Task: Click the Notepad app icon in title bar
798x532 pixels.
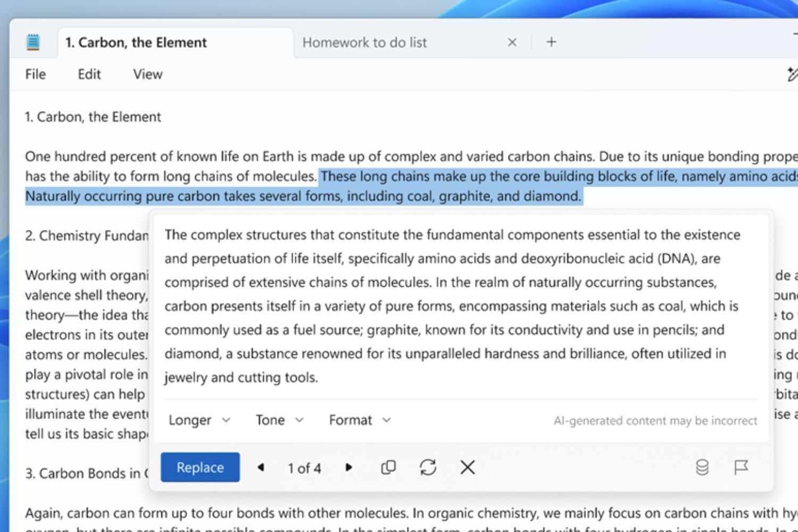Action: [33, 42]
